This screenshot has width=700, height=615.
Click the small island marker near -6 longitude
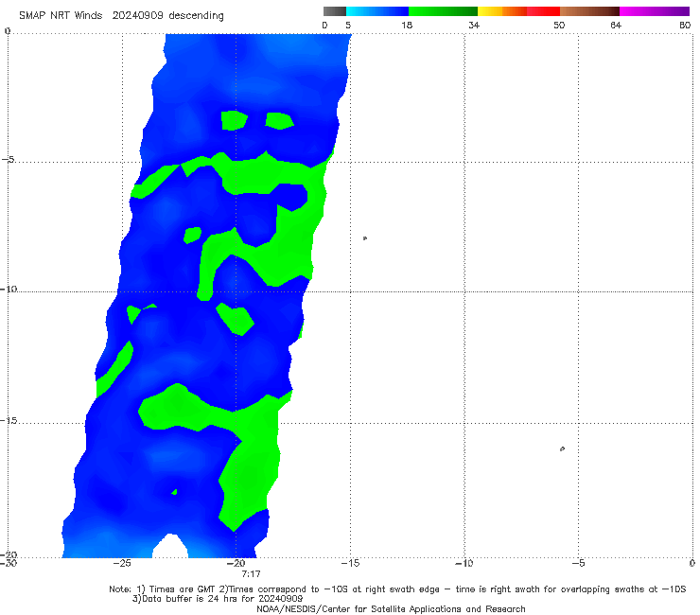click(x=562, y=448)
